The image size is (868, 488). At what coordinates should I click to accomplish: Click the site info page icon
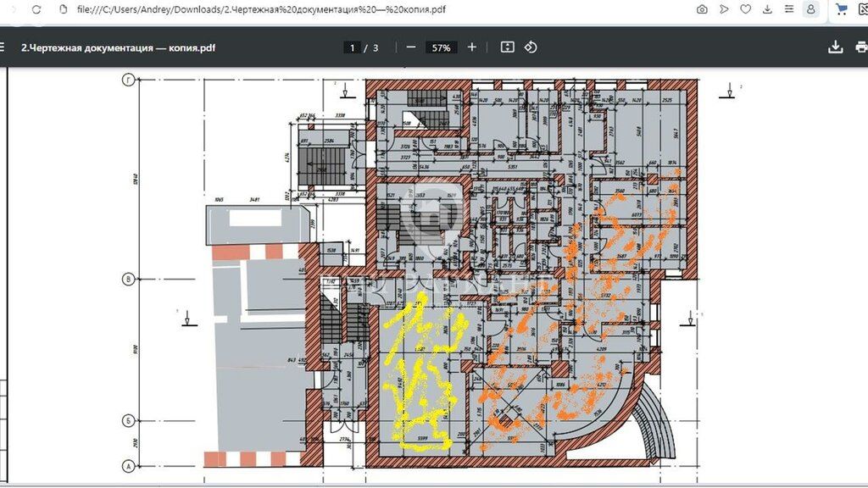coord(62,9)
